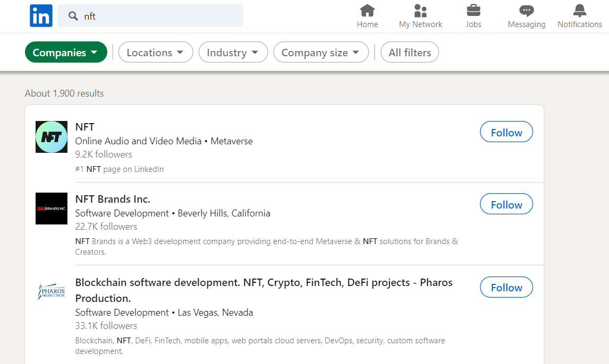Viewport: 609px width, 364px height.
Task: Open the All filters panel
Action: pyautogui.click(x=409, y=52)
